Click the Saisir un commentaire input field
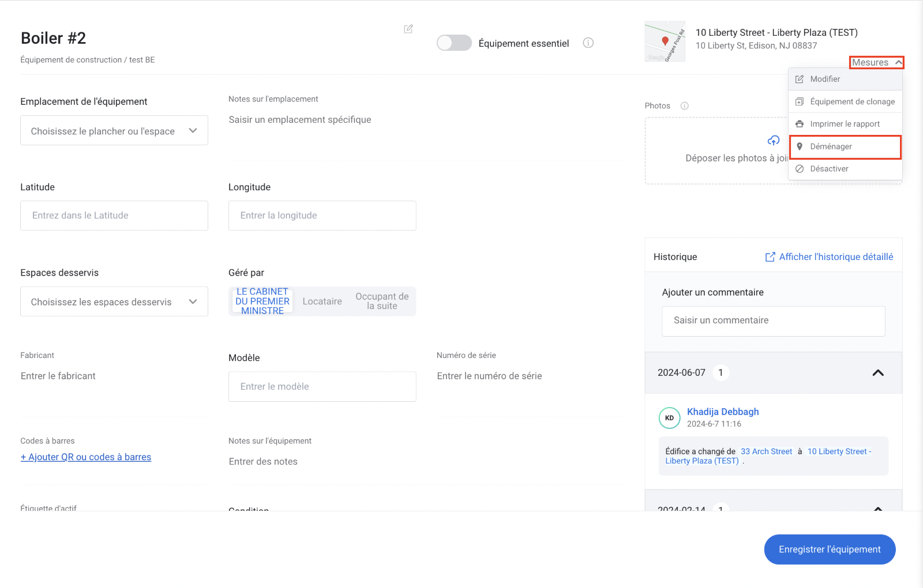923x588 pixels. [x=773, y=321]
